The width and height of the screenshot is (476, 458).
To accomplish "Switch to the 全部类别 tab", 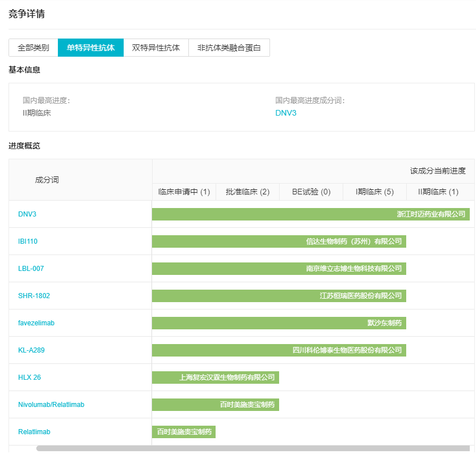I will (33, 48).
